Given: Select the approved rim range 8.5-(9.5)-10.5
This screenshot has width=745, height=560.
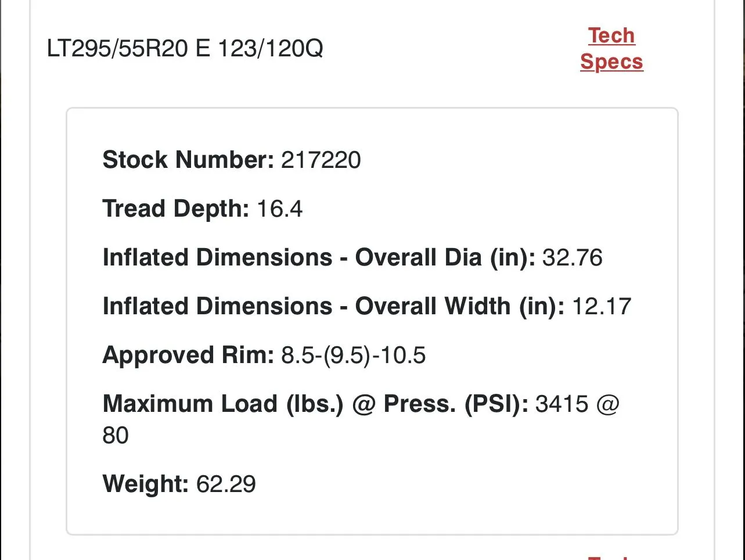Looking at the screenshot, I should click(x=354, y=355).
